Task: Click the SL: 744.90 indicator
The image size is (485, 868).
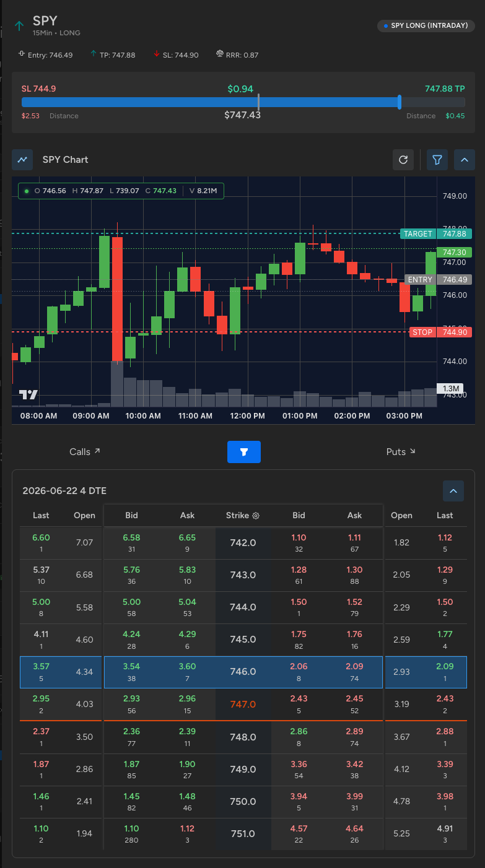Action: pos(176,55)
